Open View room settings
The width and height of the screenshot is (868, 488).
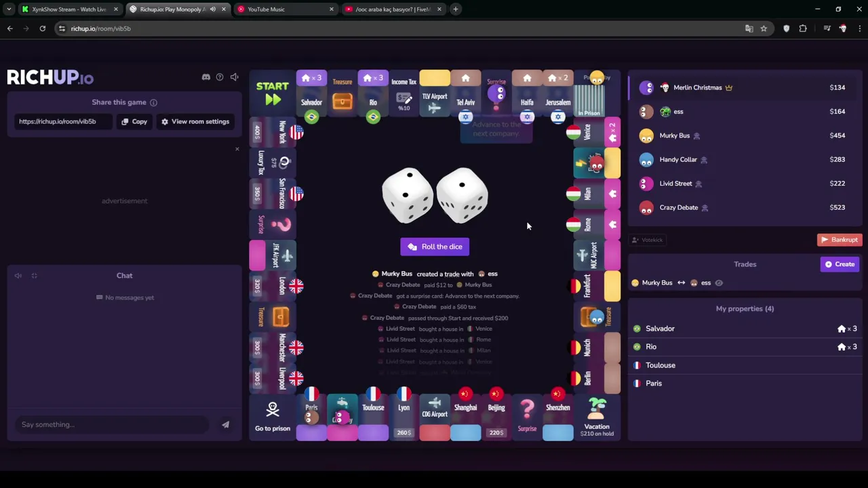195,121
